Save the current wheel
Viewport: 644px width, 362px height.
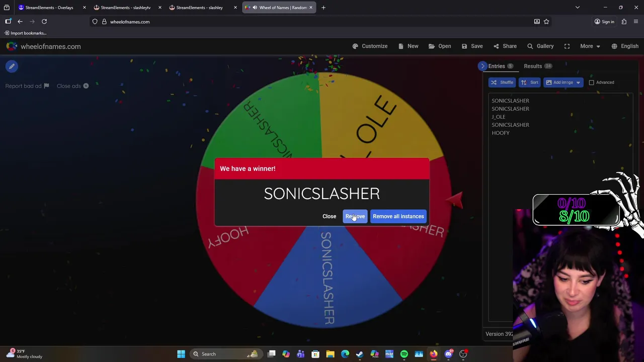[472, 46]
